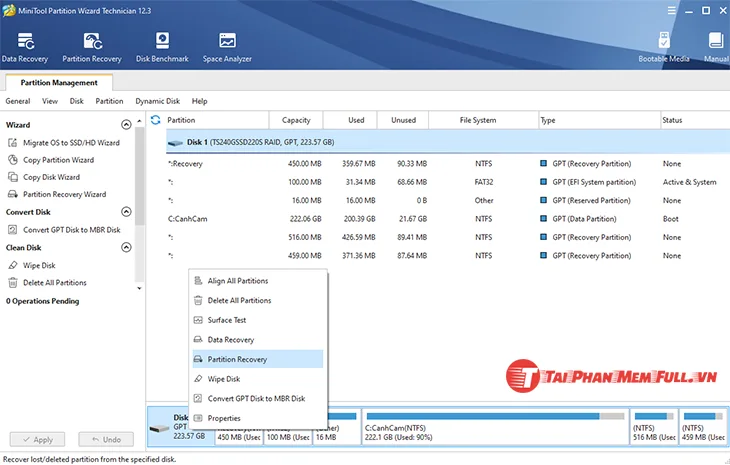Open Space Analyzer tool

click(x=227, y=47)
